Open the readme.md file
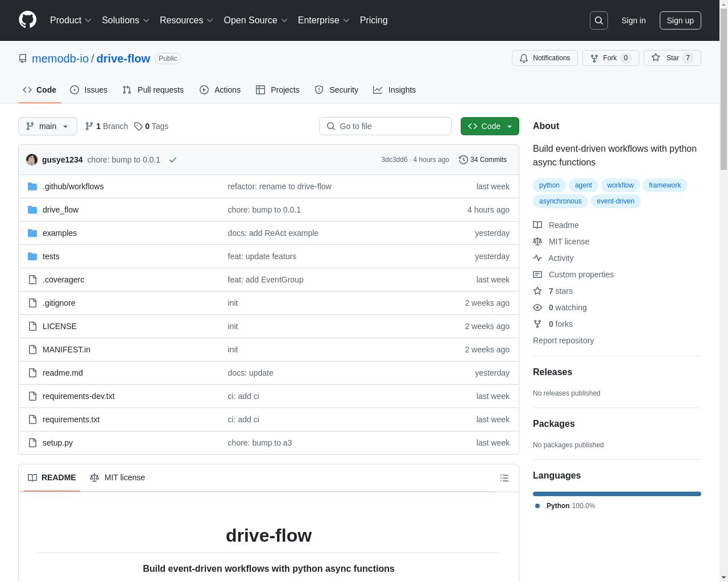728x582 pixels. [63, 373]
